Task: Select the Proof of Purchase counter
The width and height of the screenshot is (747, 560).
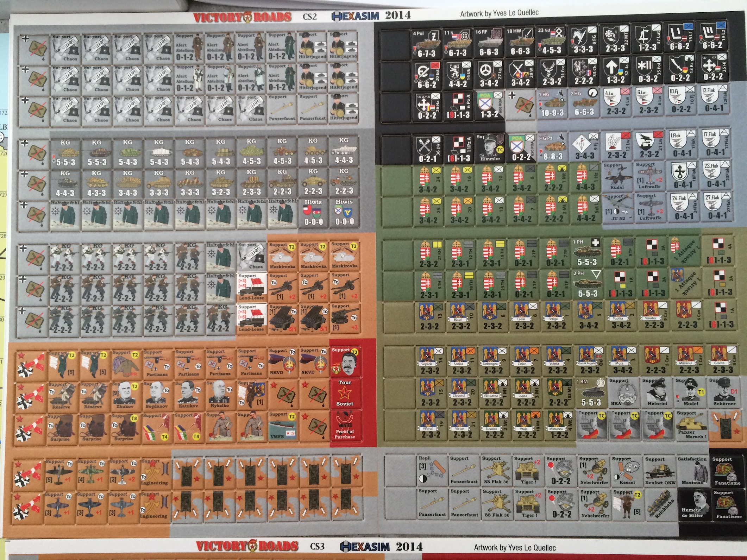Action: (345, 426)
